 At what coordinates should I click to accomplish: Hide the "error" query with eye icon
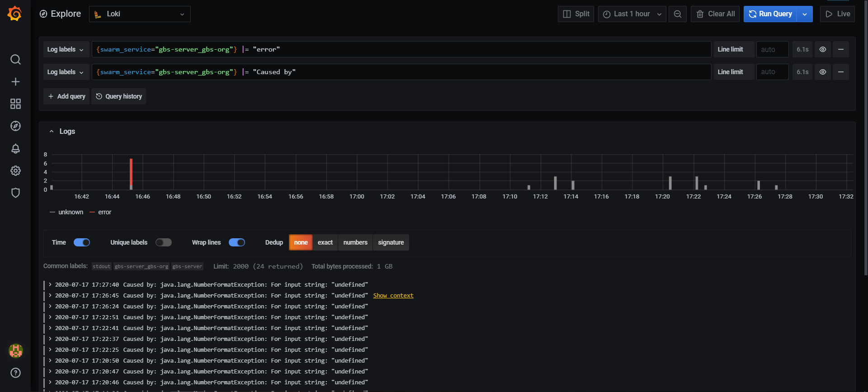(x=822, y=49)
